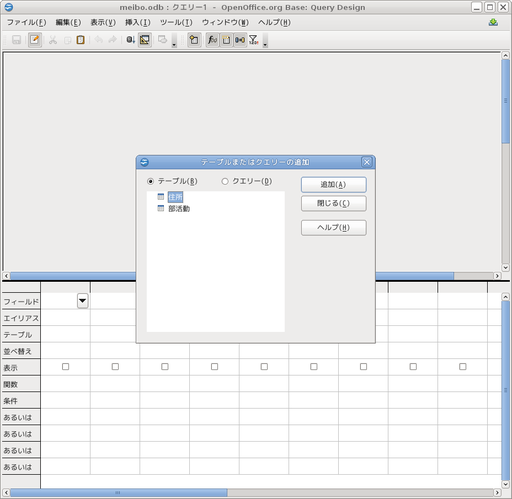The height and width of the screenshot is (499, 512).
Task: Toggle the Functions fx icon
Action: [x=212, y=40]
